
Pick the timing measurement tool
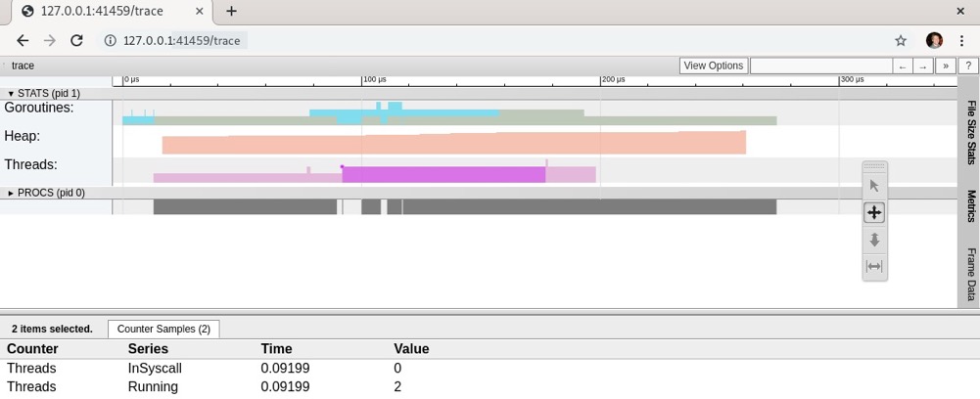click(x=873, y=267)
